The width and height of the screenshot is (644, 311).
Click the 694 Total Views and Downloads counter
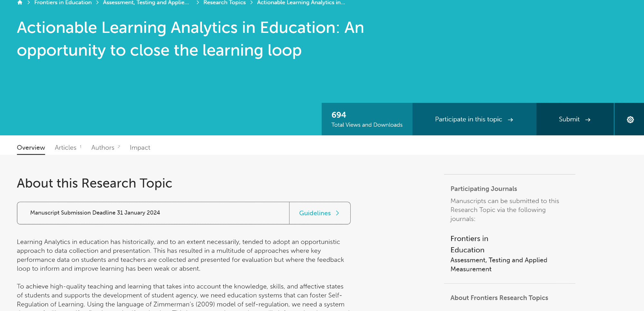click(x=367, y=119)
